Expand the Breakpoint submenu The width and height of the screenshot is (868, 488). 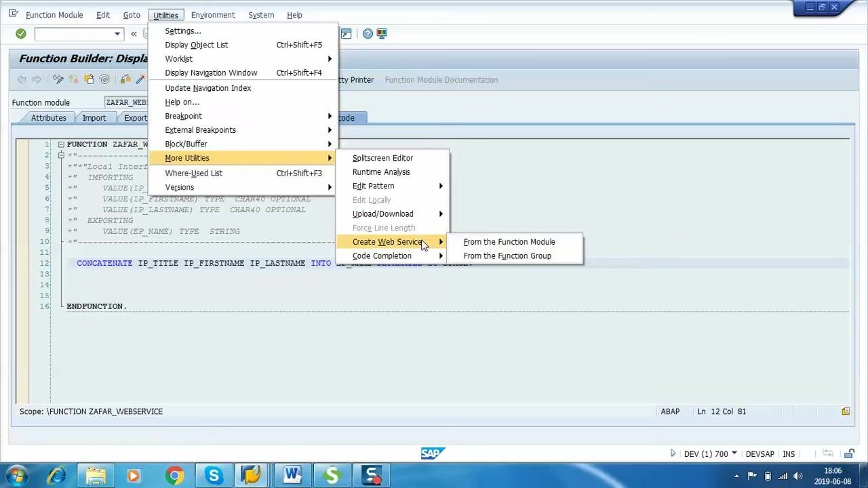point(243,116)
